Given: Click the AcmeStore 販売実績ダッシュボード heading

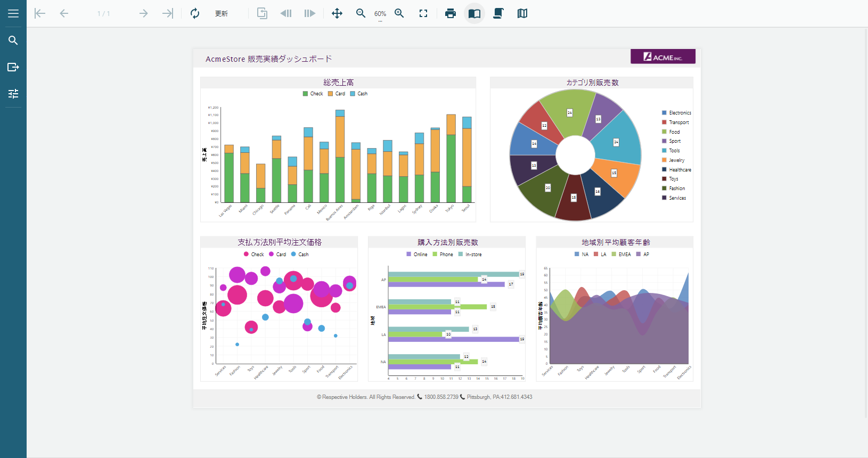Looking at the screenshot, I should [268, 59].
